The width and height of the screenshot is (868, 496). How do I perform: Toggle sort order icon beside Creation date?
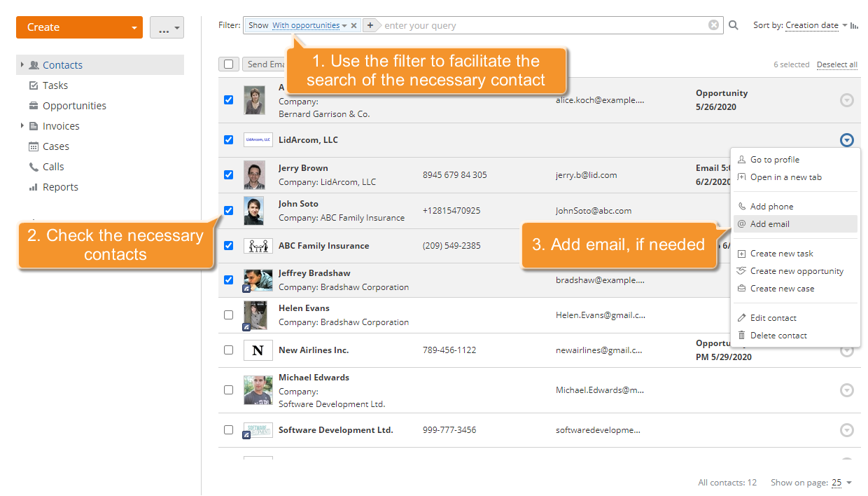(854, 26)
